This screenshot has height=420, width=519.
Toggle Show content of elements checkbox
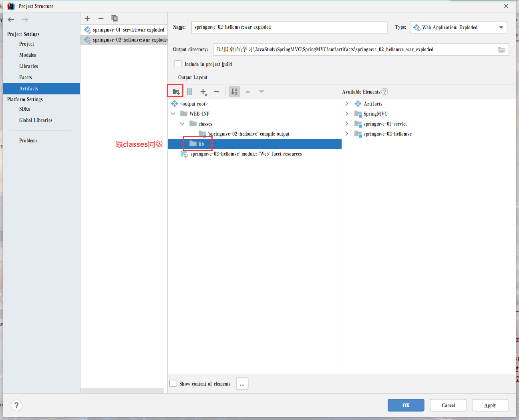point(173,384)
